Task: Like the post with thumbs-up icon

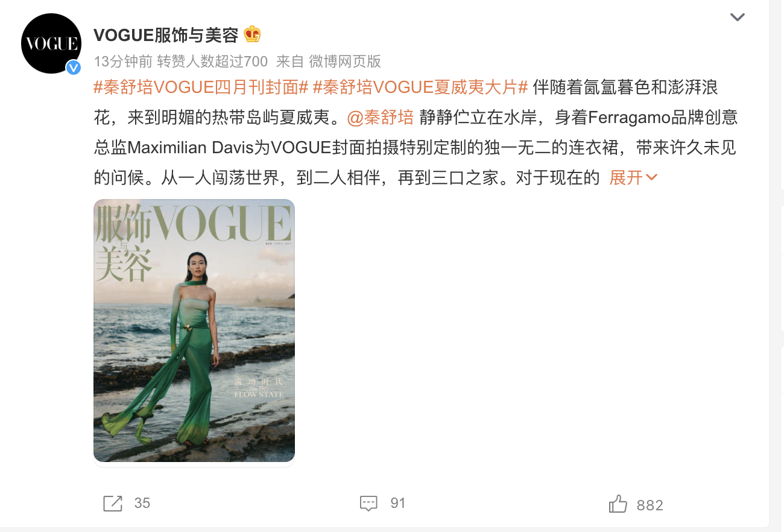Action: [618, 504]
